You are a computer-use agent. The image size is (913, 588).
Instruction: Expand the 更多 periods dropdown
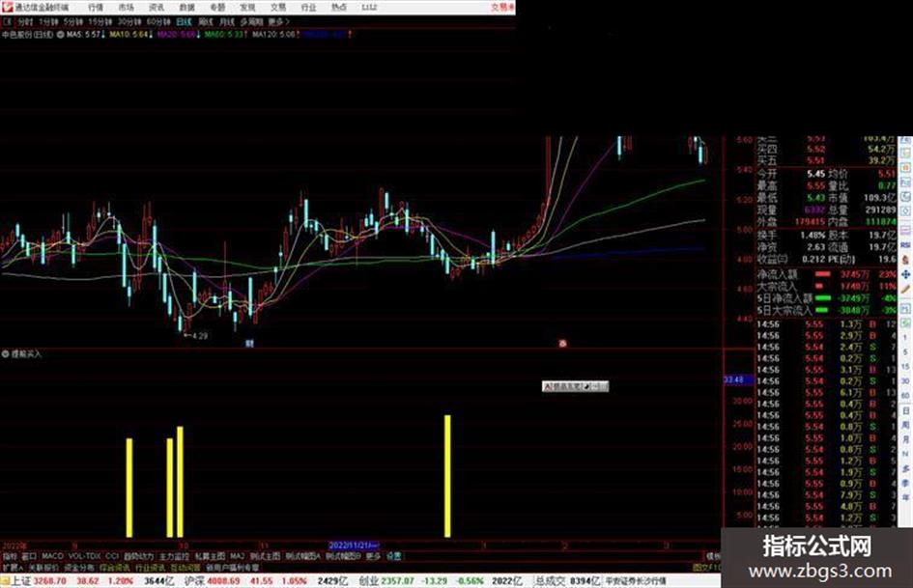point(278,22)
